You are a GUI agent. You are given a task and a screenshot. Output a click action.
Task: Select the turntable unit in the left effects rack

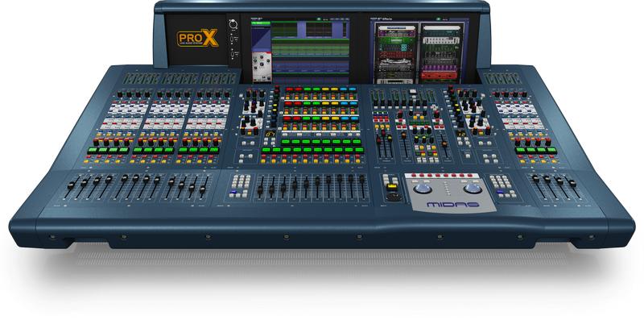point(395,64)
